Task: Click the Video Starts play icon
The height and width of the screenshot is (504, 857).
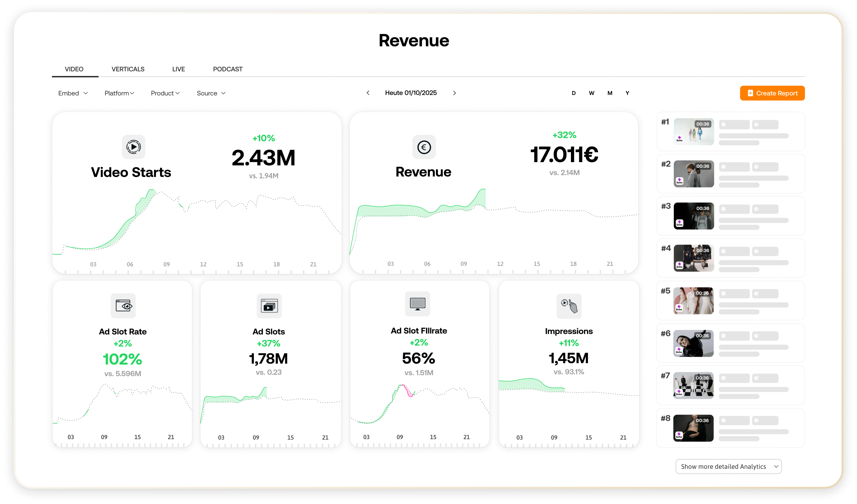Action: pyautogui.click(x=133, y=147)
